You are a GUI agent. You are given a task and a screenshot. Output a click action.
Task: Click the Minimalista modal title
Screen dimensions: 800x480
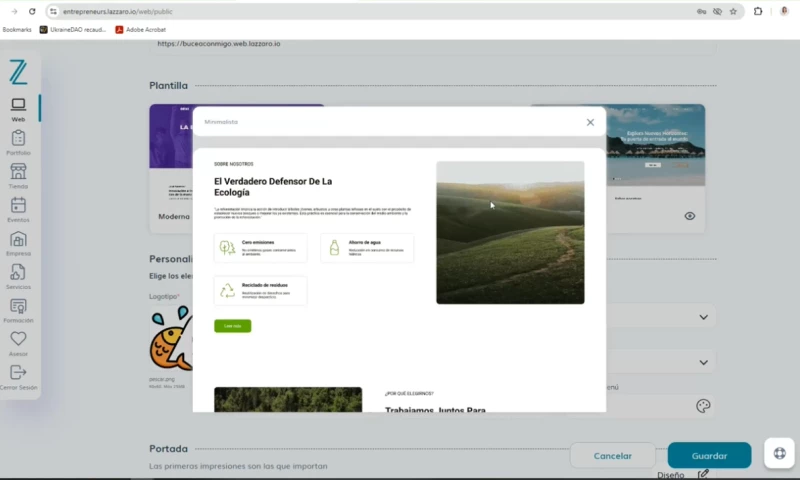click(221, 122)
